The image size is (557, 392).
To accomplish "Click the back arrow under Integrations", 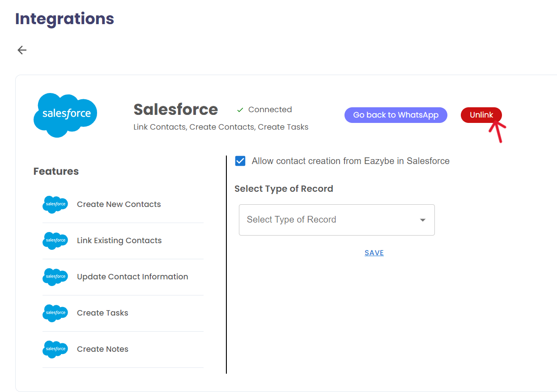I will click(21, 50).
